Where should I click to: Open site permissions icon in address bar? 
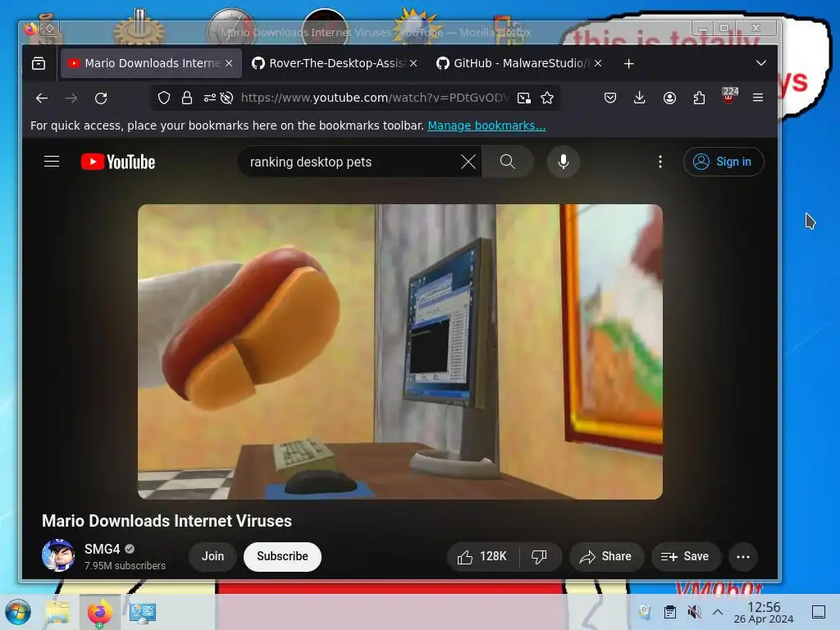(209, 98)
